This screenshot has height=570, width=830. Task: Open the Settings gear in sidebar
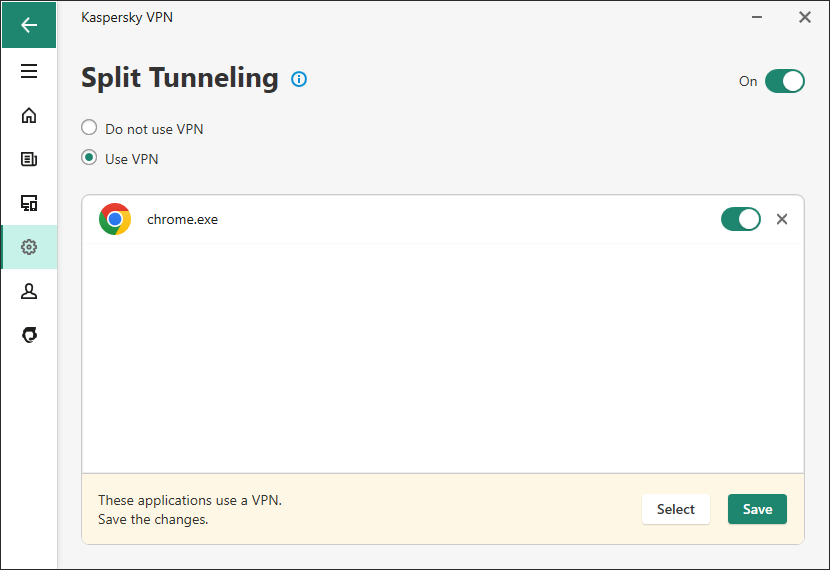[29, 247]
